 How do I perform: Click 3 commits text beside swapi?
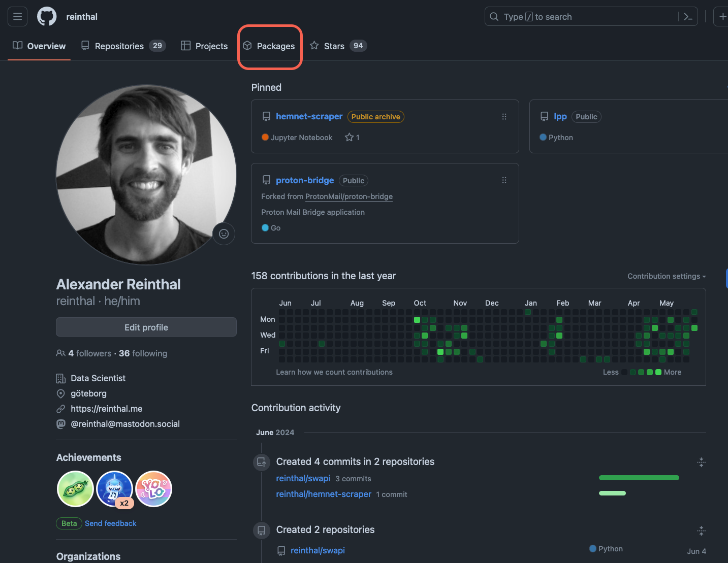click(x=353, y=479)
